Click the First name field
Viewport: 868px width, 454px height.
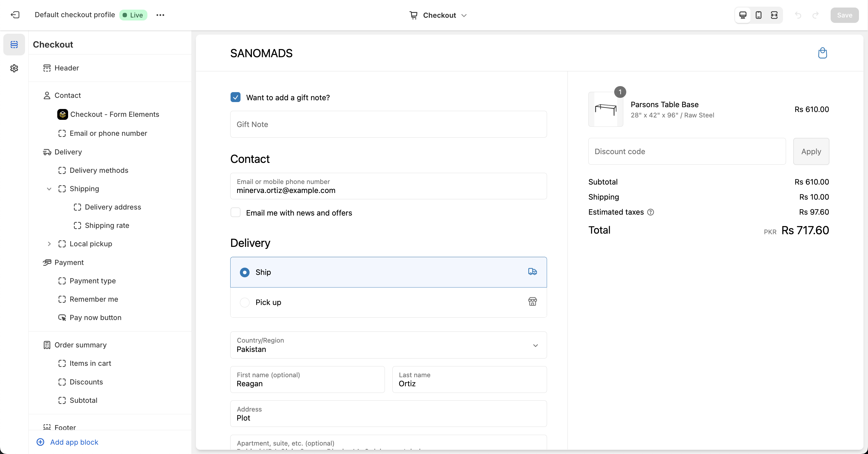(x=307, y=379)
